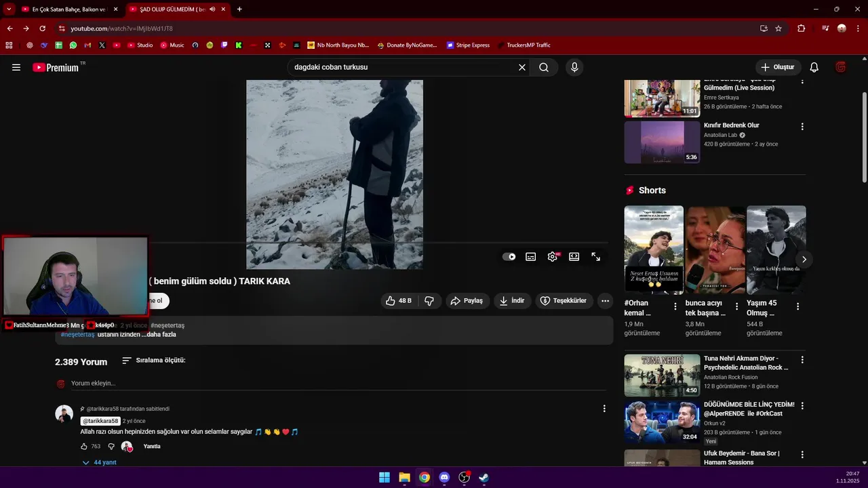Open options menu for pinned comment
Screen dimensions: 868x488
604,409
